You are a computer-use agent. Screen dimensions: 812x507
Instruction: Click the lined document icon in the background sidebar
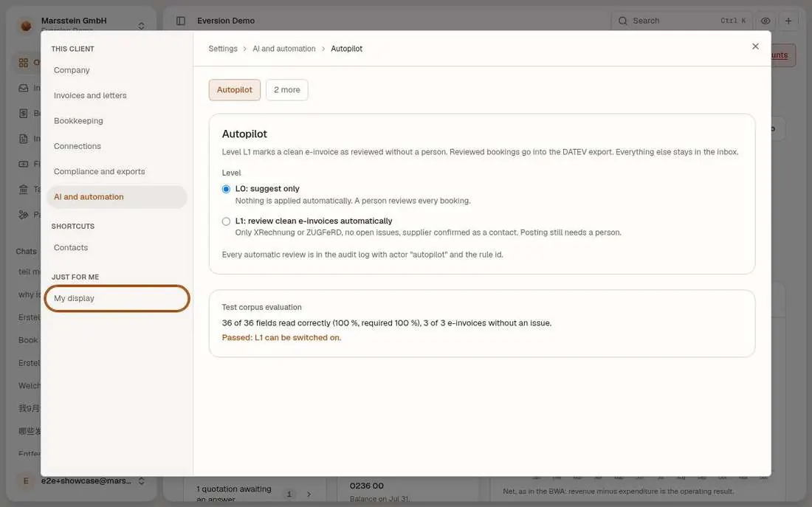point(24,138)
